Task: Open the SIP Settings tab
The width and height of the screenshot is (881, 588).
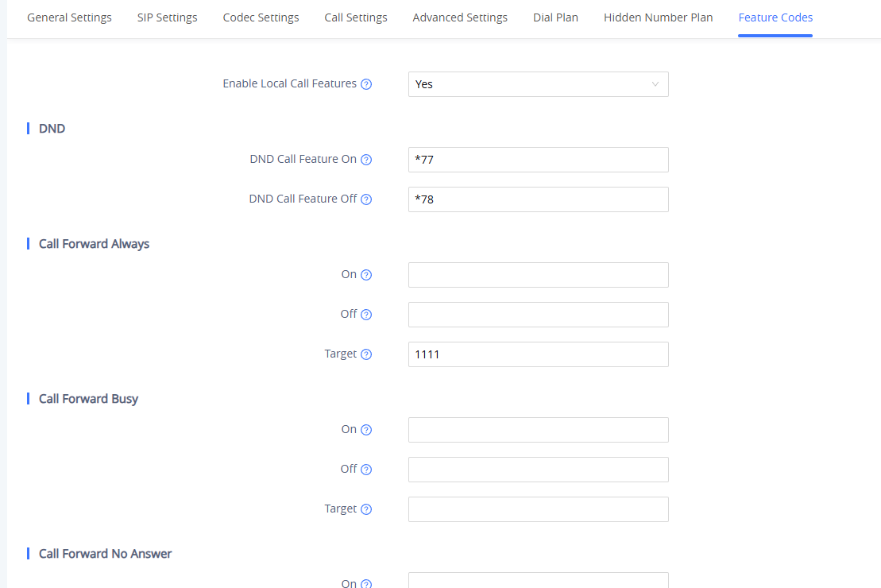Action: [167, 17]
